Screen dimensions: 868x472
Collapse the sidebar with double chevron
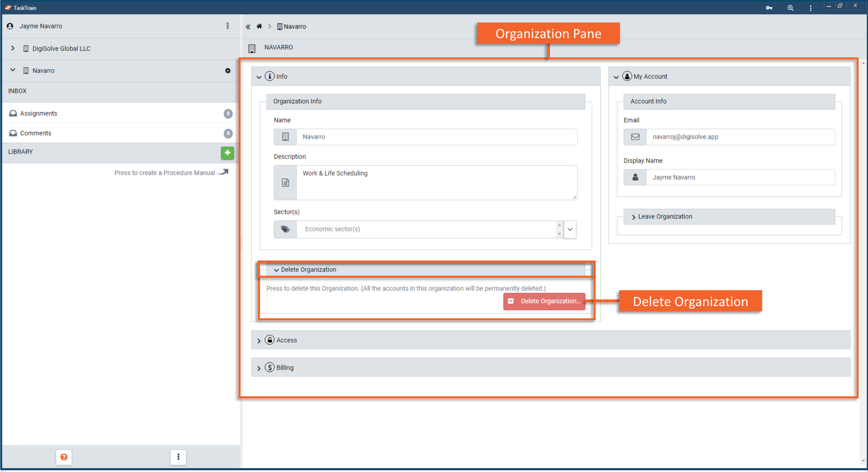[248, 27]
